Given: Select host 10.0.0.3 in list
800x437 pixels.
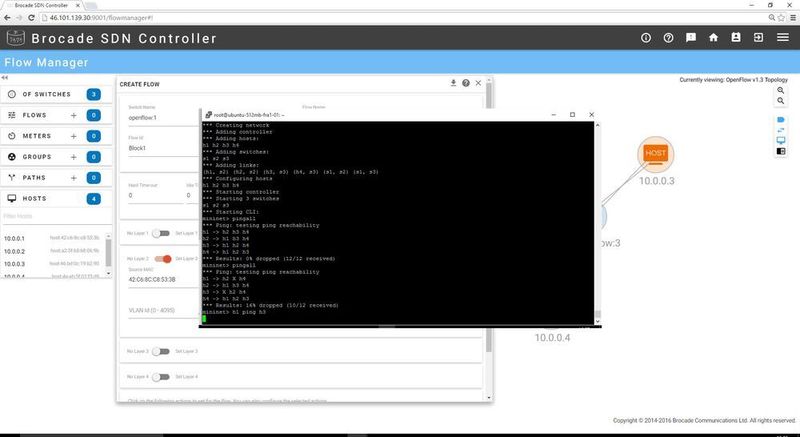Looking at the screenshot, I should 52,264.
